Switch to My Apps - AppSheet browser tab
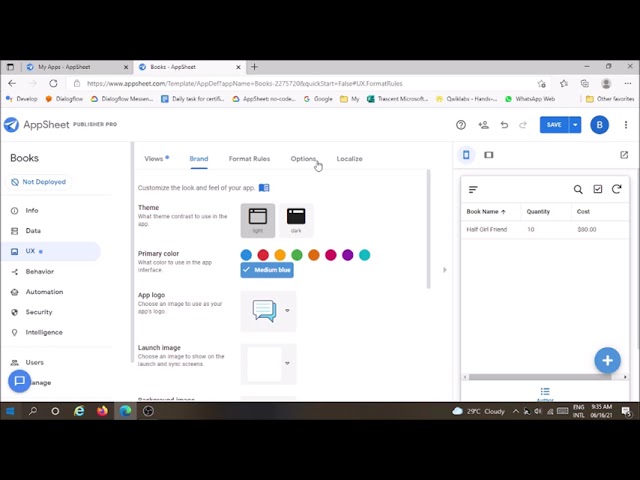 coord(77,67)
